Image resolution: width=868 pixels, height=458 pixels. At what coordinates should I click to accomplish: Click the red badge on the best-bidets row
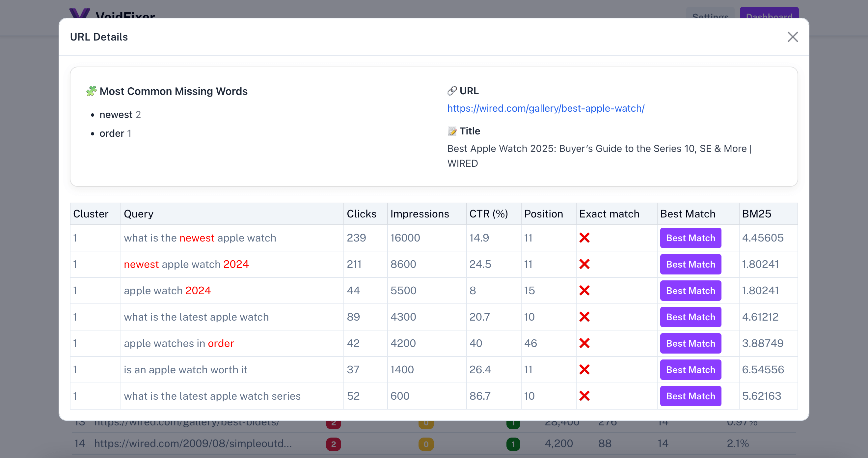(x=333, y=422)
